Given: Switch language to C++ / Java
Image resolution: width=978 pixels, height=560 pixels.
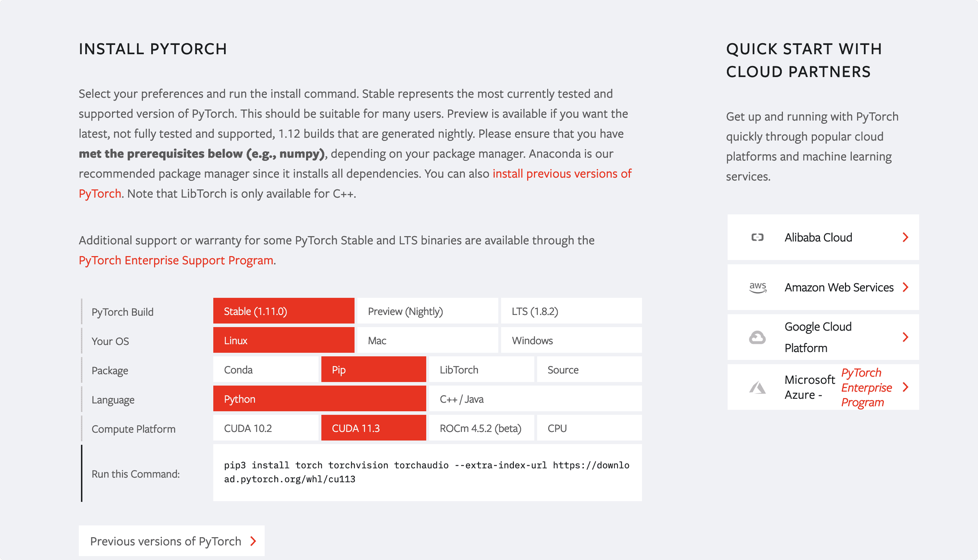Looking at the screenshot, I should pos(535,399).
